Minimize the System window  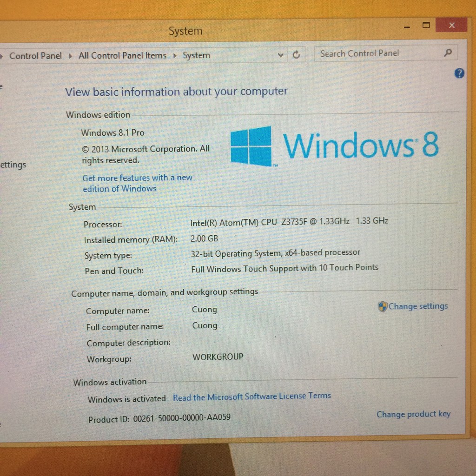coord(407,27)
